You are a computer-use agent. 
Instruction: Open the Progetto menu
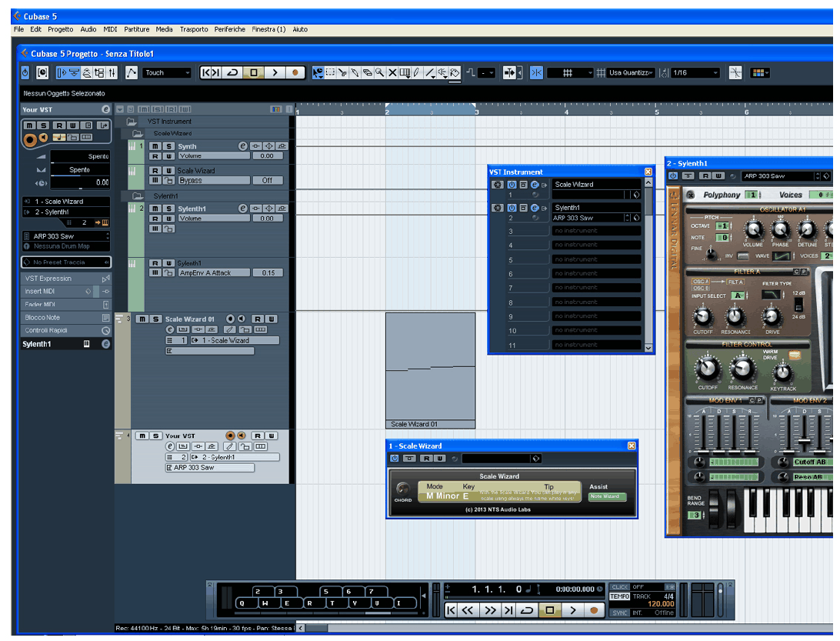60,29
